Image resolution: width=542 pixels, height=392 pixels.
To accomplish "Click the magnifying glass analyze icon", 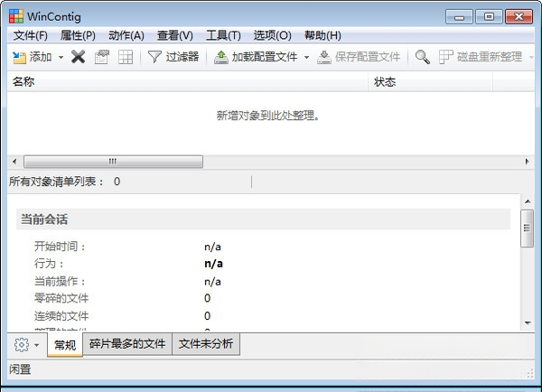I will click(423, 57).
